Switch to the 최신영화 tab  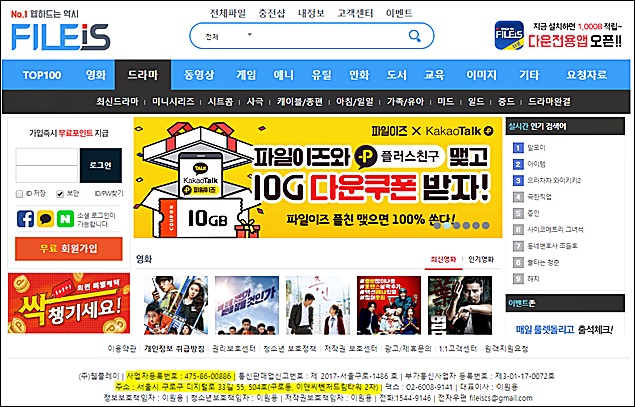443,260
